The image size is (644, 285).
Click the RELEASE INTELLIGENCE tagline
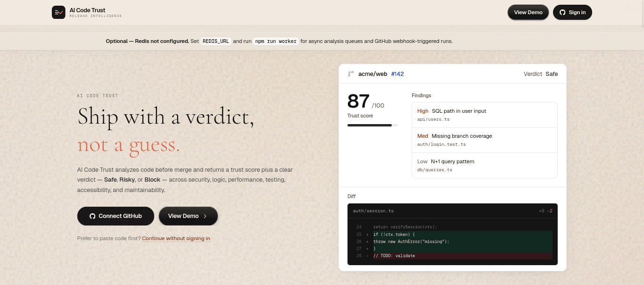(x=96, y=16)
